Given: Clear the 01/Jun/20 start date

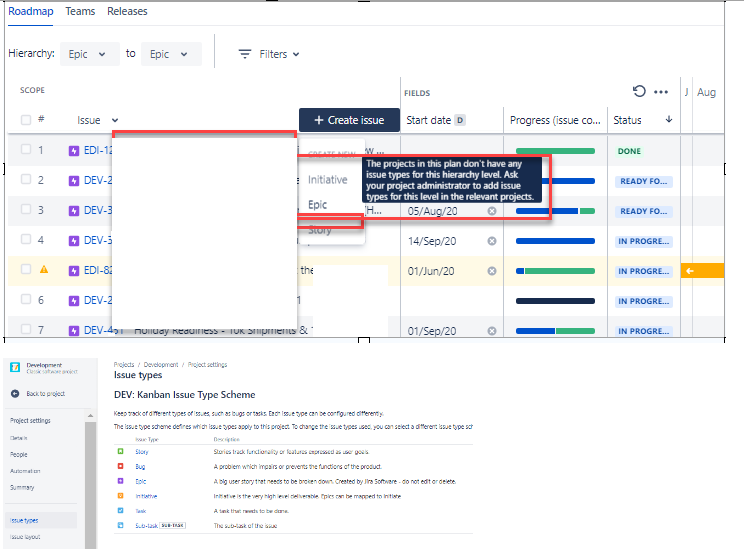Looking at the screenshot, I should pyautogui.click(x=492, y=271).
